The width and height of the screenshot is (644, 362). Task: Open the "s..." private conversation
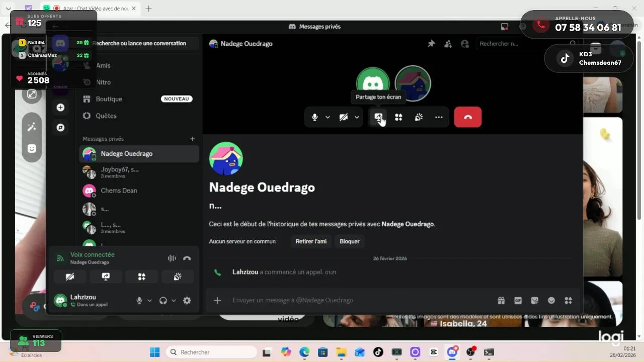click(x=139, y=209)
